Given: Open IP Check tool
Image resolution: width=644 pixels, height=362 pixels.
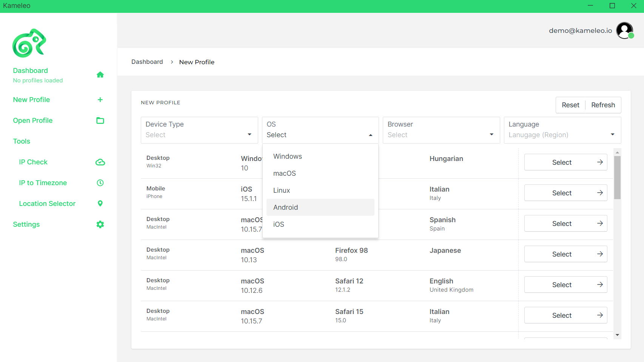Looking at the screenshot, I should point(33,162).
